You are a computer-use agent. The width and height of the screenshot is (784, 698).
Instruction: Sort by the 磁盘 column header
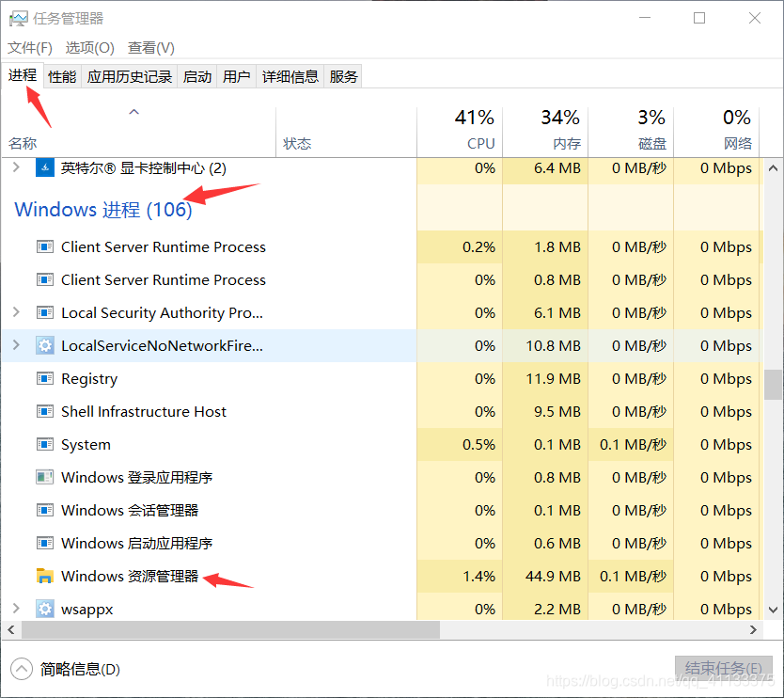(x=631, y=132)
